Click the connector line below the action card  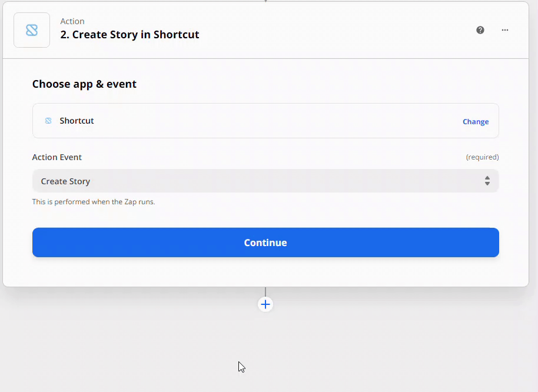(265, 292)
